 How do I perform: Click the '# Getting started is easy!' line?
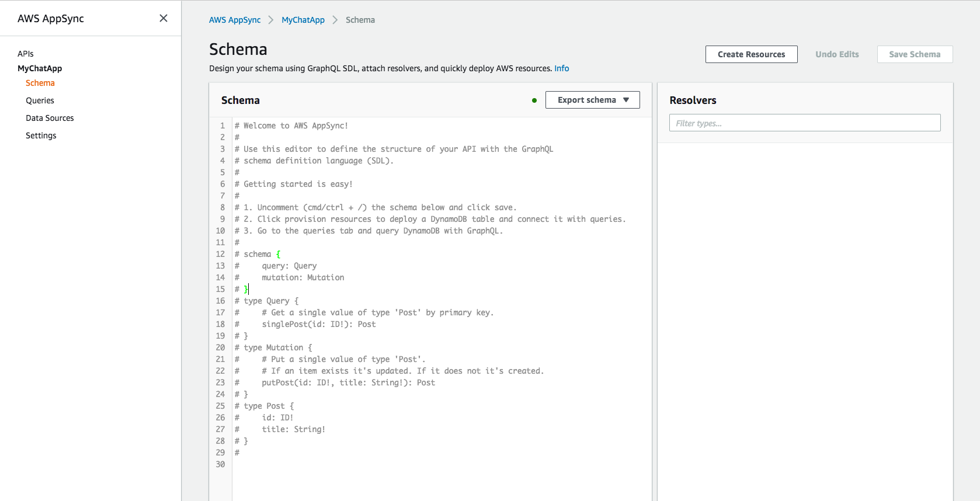click(x=293, y=184)
